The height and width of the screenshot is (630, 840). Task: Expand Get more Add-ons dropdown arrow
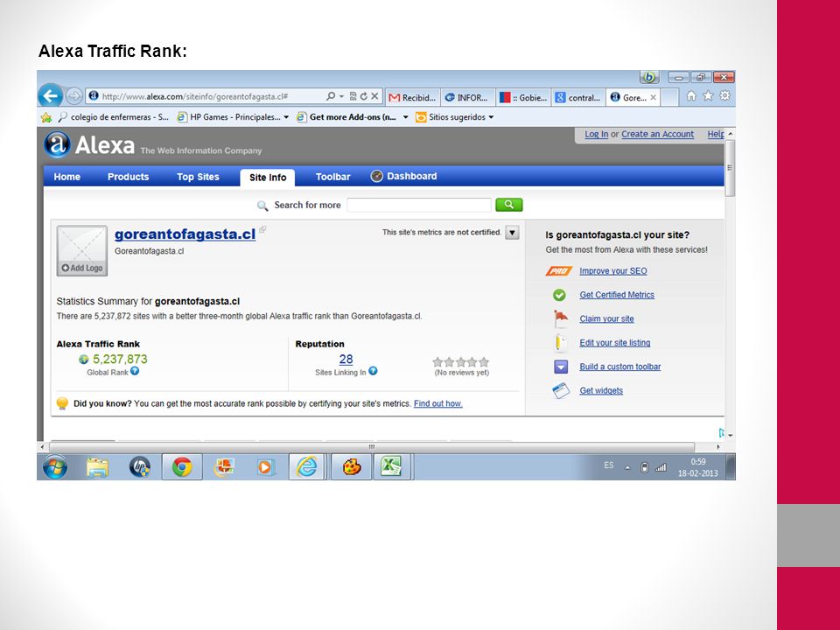405,117
